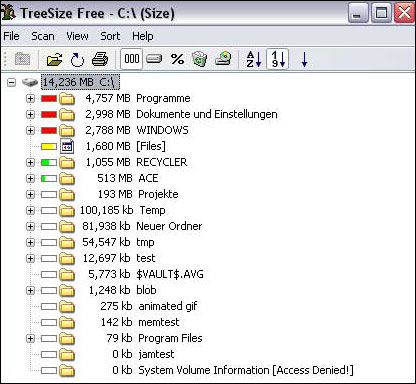Open the File menu
Viewport: 416px width, 384px height.
(11, 36)
